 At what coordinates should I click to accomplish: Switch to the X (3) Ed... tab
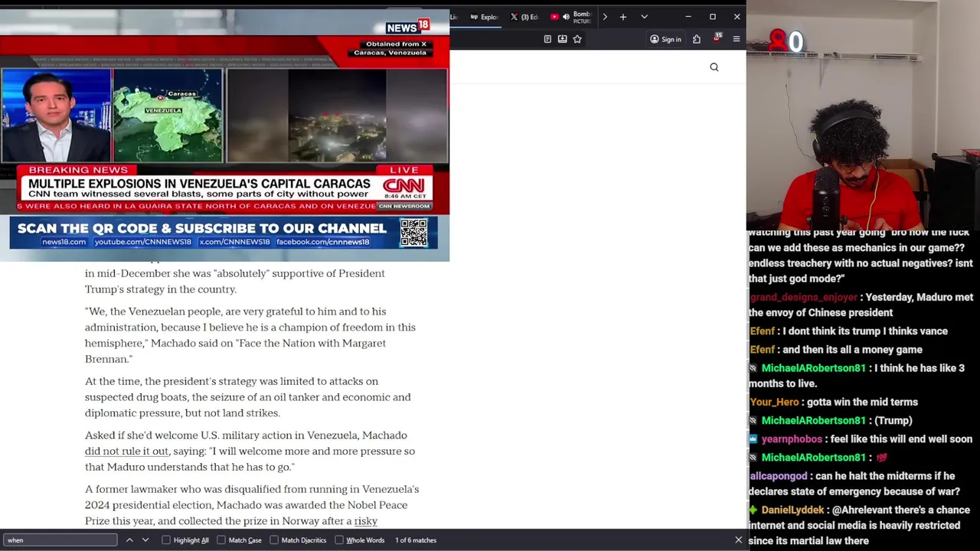pyautogui.click(x=525, y=17)
